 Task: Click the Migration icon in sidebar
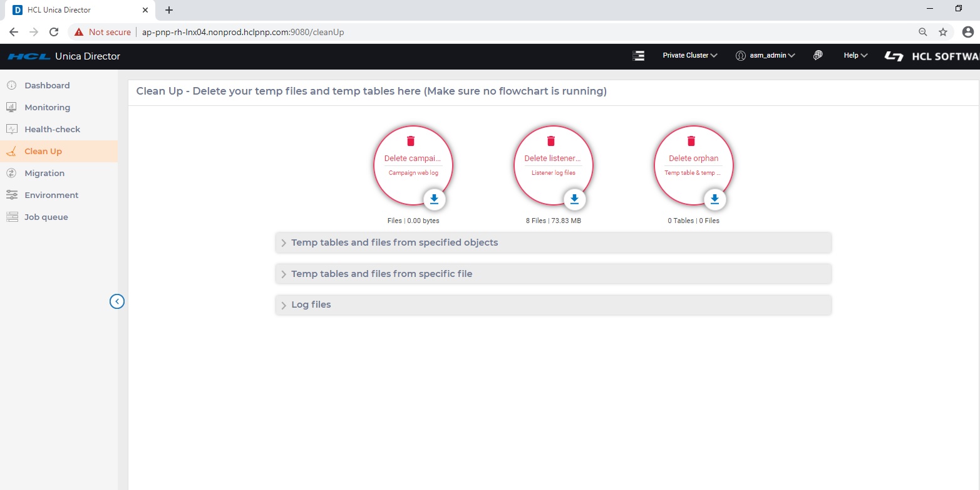tap(11, 173)
